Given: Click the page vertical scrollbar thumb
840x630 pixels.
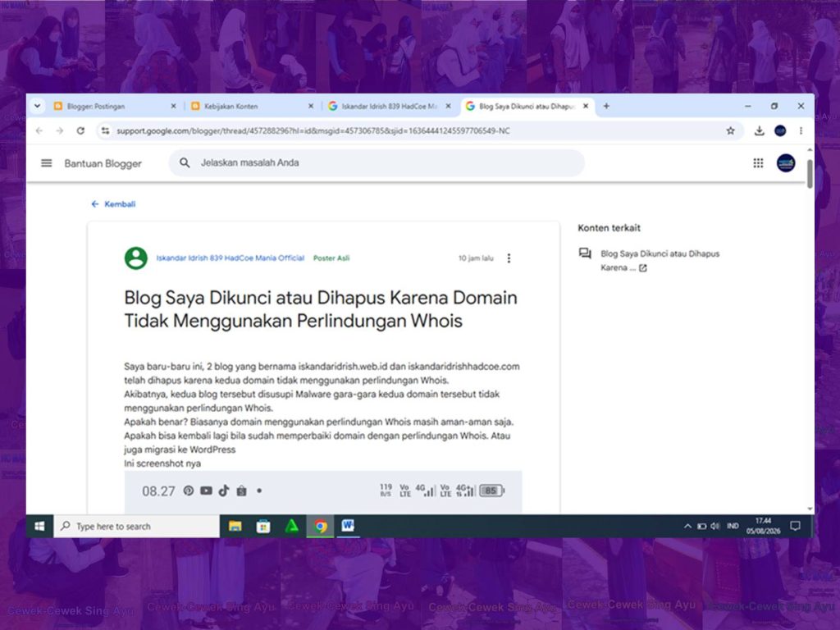Looking at the screenshot, I should tap(810, 173).
